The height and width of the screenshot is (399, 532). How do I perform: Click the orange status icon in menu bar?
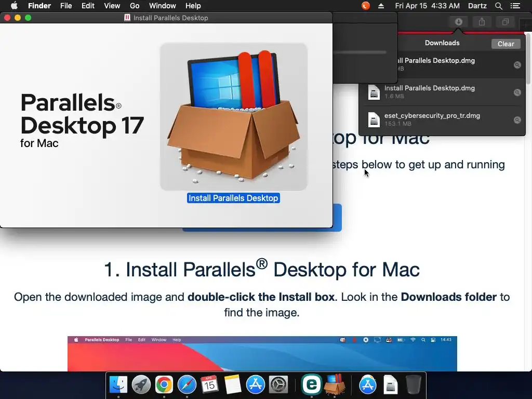[x=365, y=6]
